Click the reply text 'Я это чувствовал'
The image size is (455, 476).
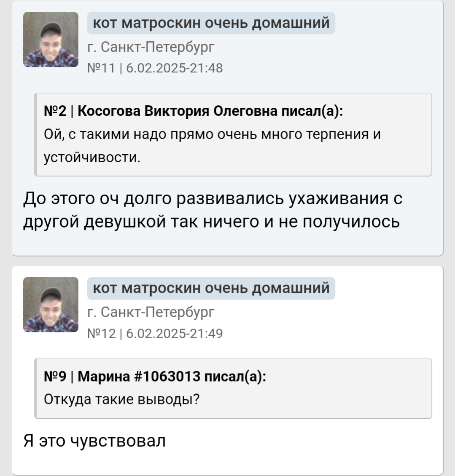click(94, 441)
